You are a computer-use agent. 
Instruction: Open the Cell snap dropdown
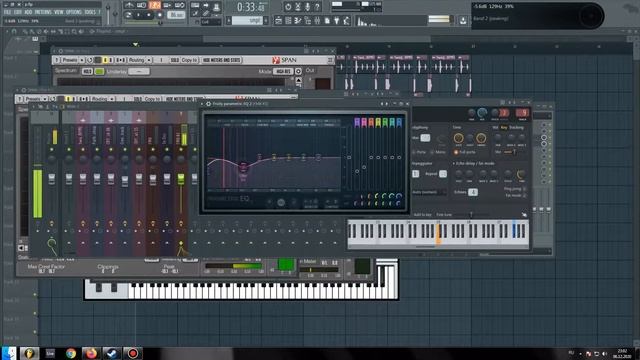[x=211, y=22]
